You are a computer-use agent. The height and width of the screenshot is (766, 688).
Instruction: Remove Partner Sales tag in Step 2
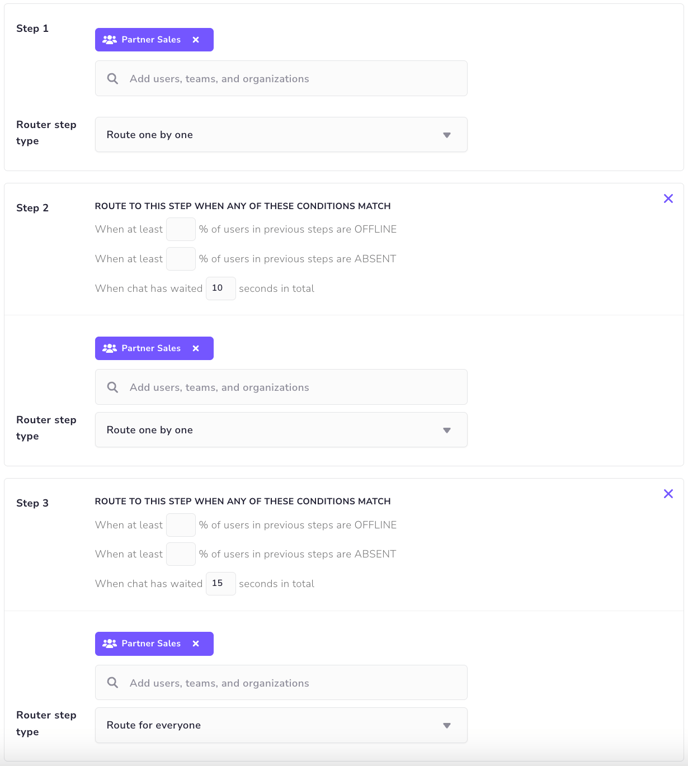pyautogui.click(x=196, y=348)
